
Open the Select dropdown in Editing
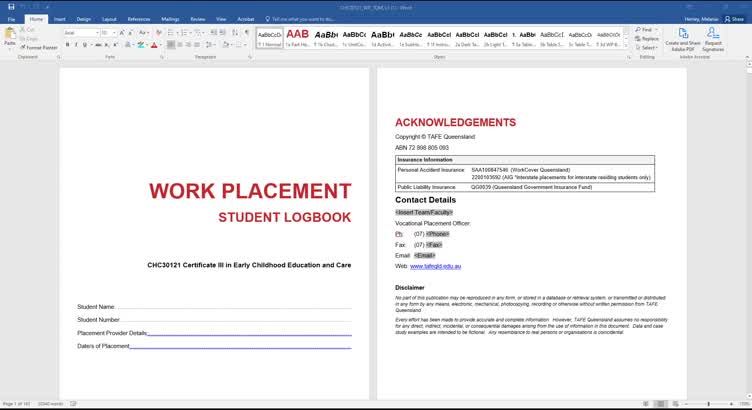click(x=649, y=47)
